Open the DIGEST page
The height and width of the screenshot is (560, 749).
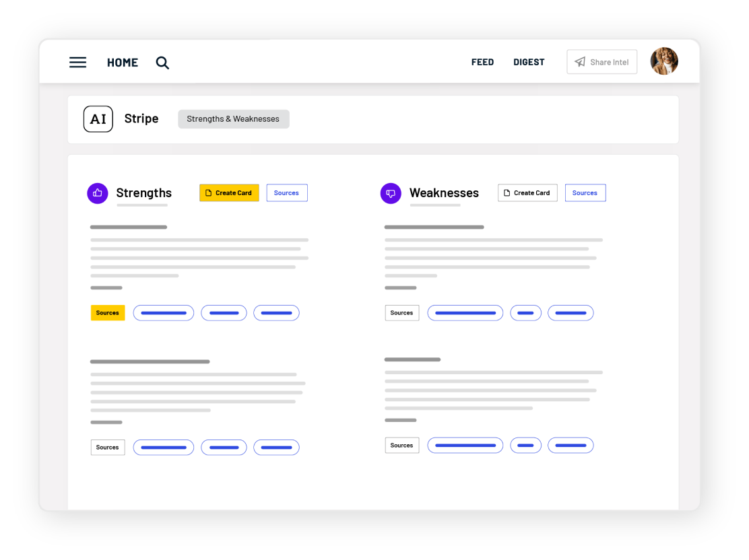pos(529,62)
